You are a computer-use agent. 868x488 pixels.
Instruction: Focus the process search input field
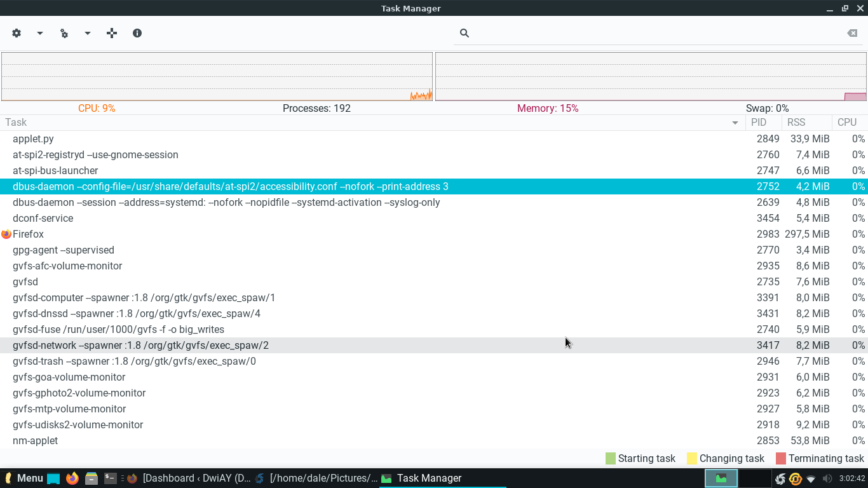pyautogui.click(x=658, y=33)
